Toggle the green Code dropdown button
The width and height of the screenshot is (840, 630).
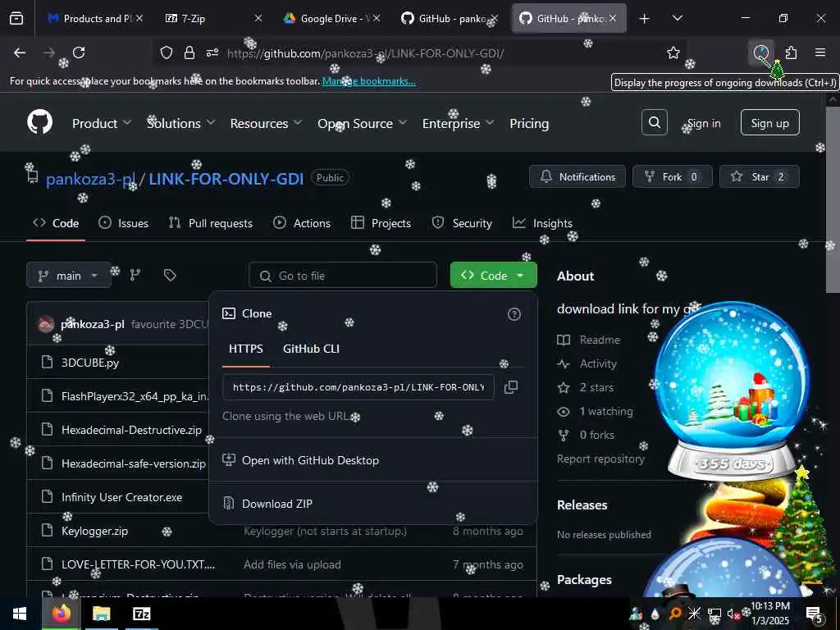[493, 276]
